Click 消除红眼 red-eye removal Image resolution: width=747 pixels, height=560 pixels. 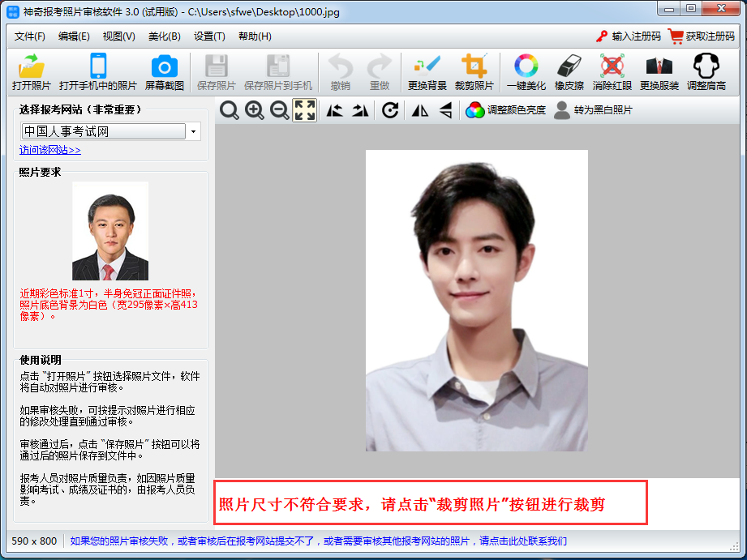pyautogui.click(x=612, y=72)
